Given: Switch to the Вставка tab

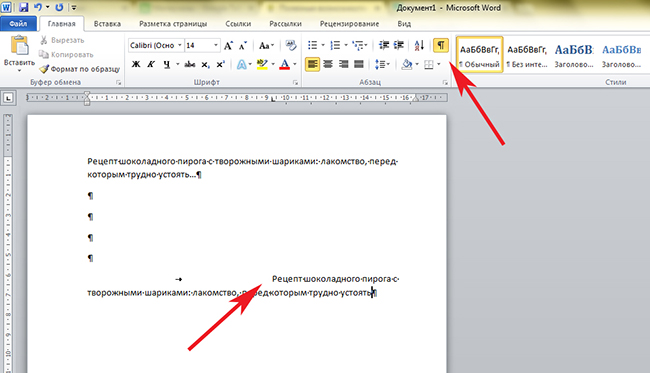Looking at the screenshot, I should point(107,24).
